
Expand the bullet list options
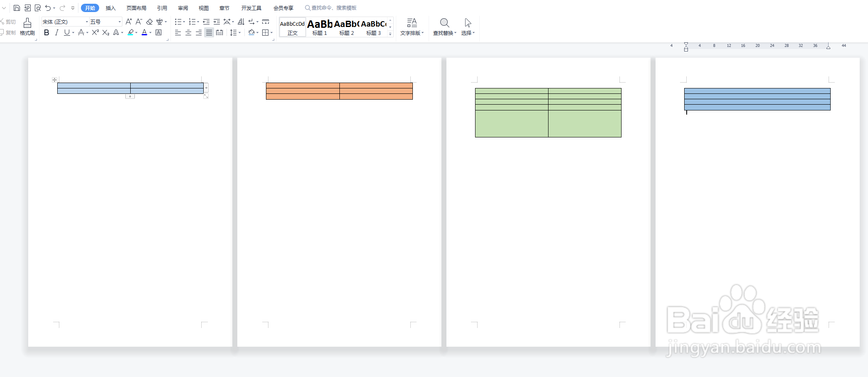point(184,22)
